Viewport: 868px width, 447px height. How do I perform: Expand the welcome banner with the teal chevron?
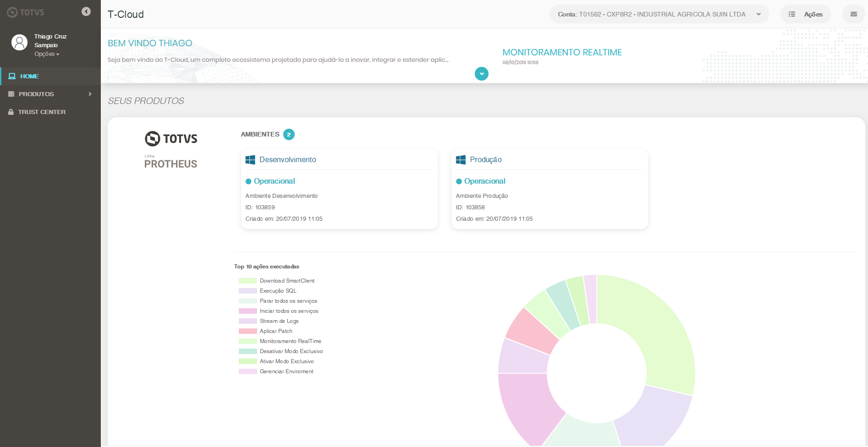pos(482,74)
